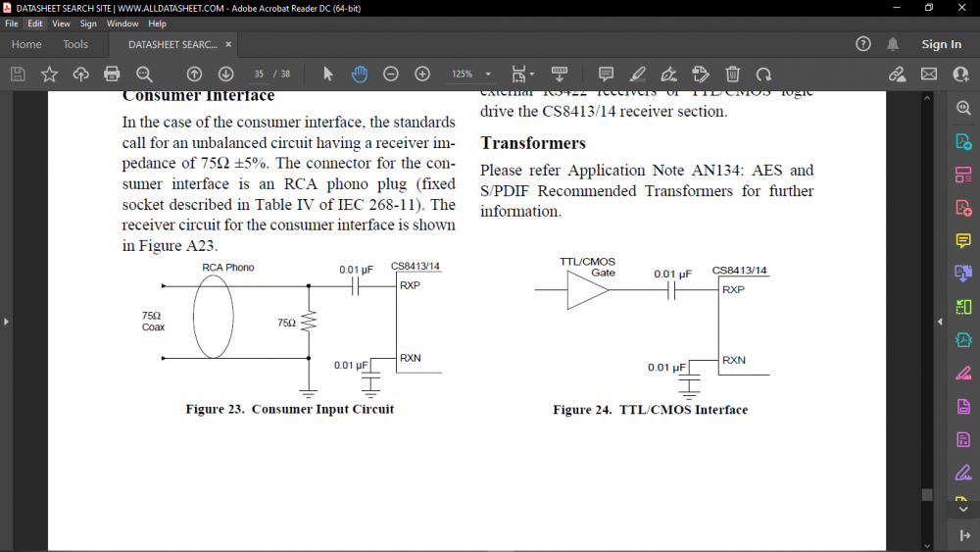Click the Sign In button
Image resolution: width=980 pixels, height=552 pixels.
click(941, 44)
